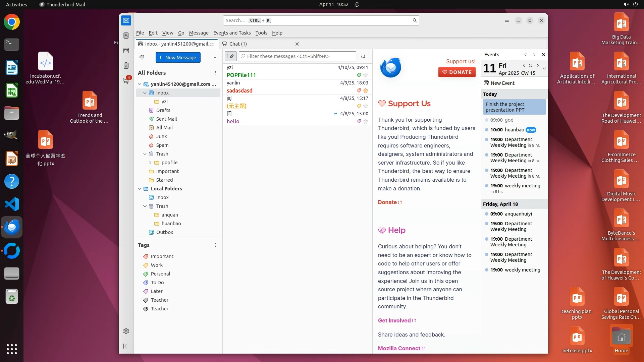Screen dimensions: 644x362
Task: Open message list display options icon
Action: pos(363,56)
